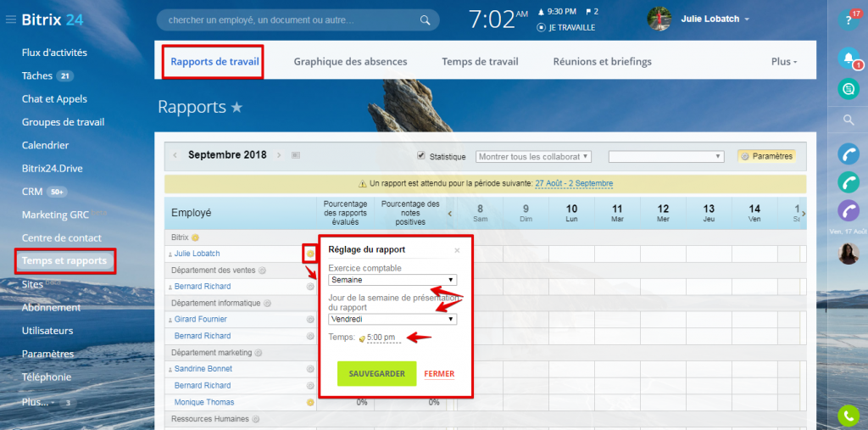Screen dimensions: 868x430
Task: Click the right sidebar search magnifier icon
Action: point(848,120)
